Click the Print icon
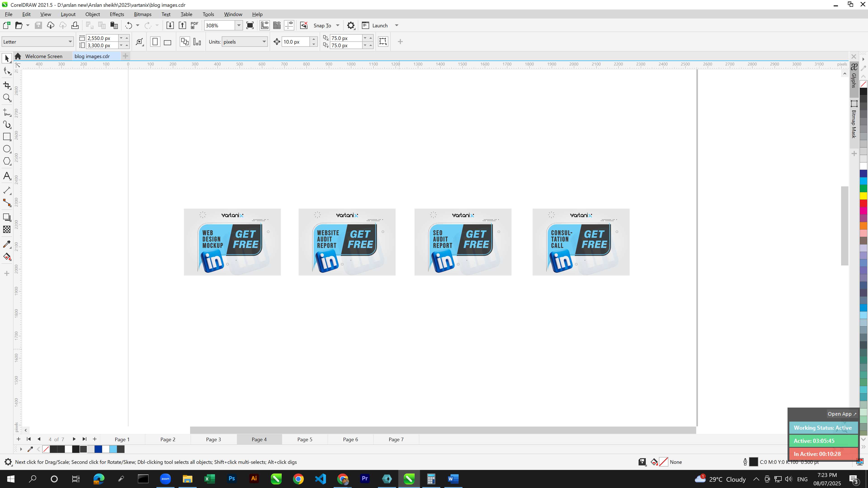Image resolution: width=868 pixels, height=488 pixels. coord(75,25)
